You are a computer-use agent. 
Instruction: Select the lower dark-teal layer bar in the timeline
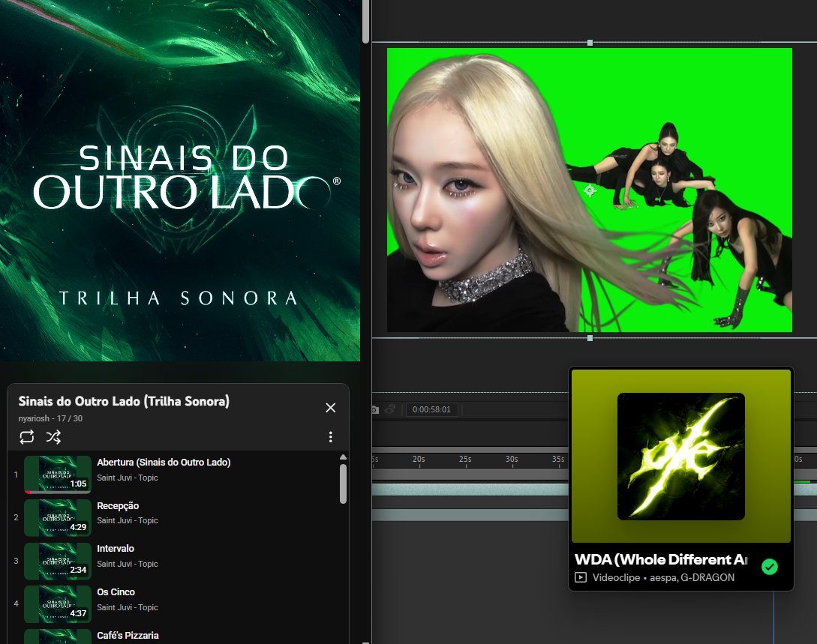pyautogui.click(x=470, y=514)
